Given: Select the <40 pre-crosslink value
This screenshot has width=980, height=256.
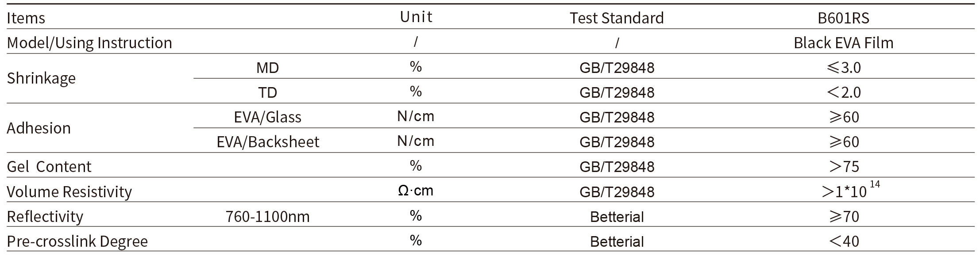Looking at the screenshot, I should [x=843, y=241].
